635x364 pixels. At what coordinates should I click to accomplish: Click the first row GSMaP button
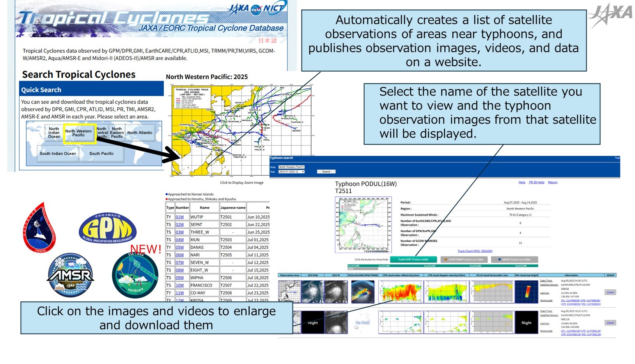click(610, 292)
